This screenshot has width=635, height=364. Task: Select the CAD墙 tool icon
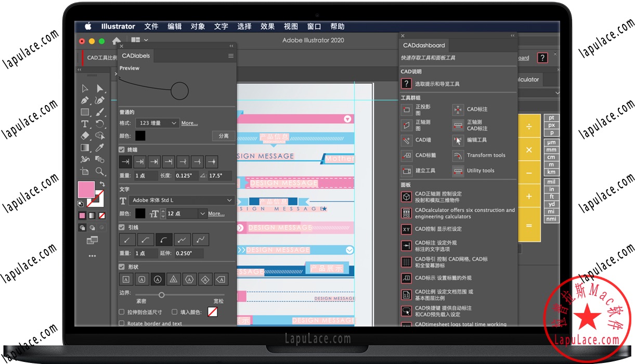(407, 140)
